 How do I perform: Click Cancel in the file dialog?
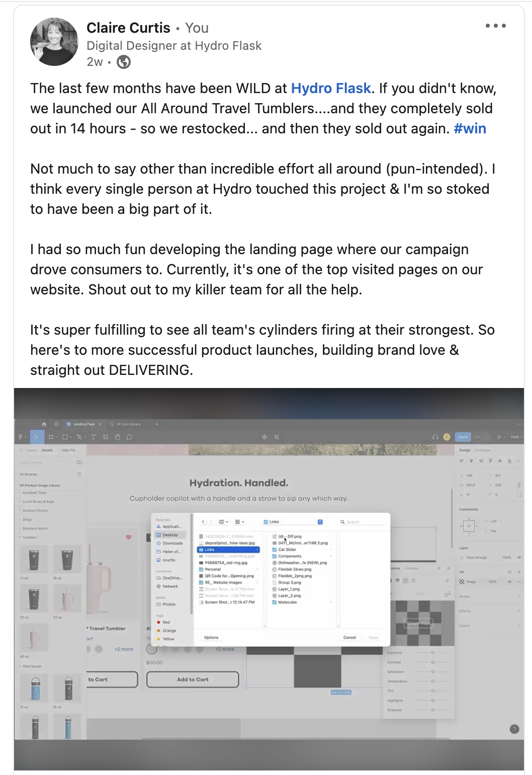(x=349, y=638)
